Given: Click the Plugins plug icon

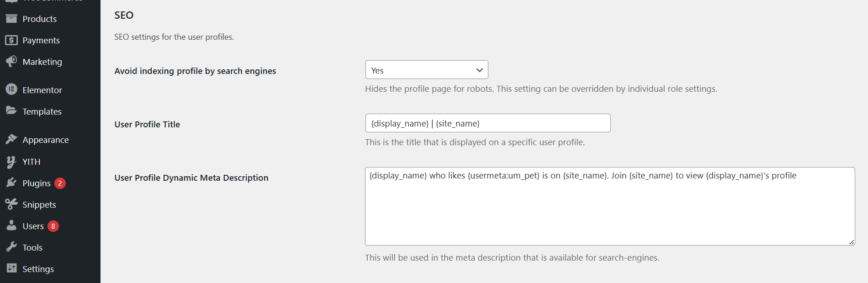Looking at the screenshot, I should click(11, 183).
